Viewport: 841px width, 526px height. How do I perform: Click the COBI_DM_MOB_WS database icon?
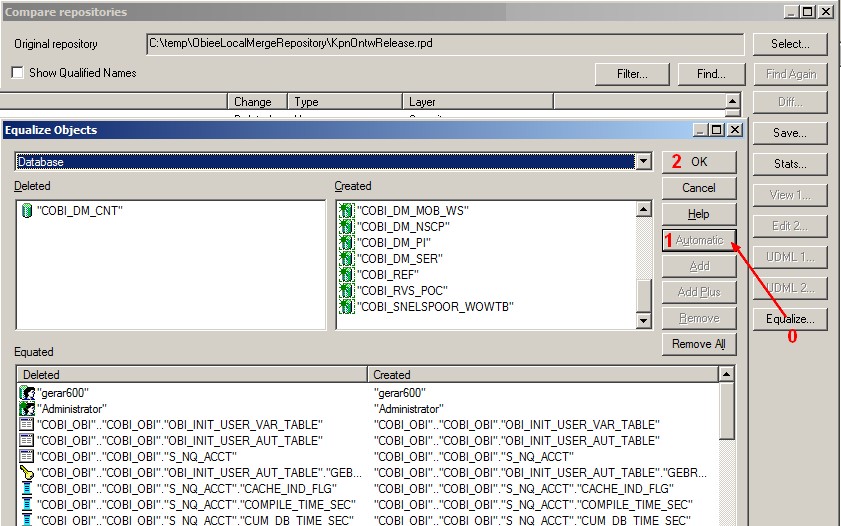click(x=347, y=211)
